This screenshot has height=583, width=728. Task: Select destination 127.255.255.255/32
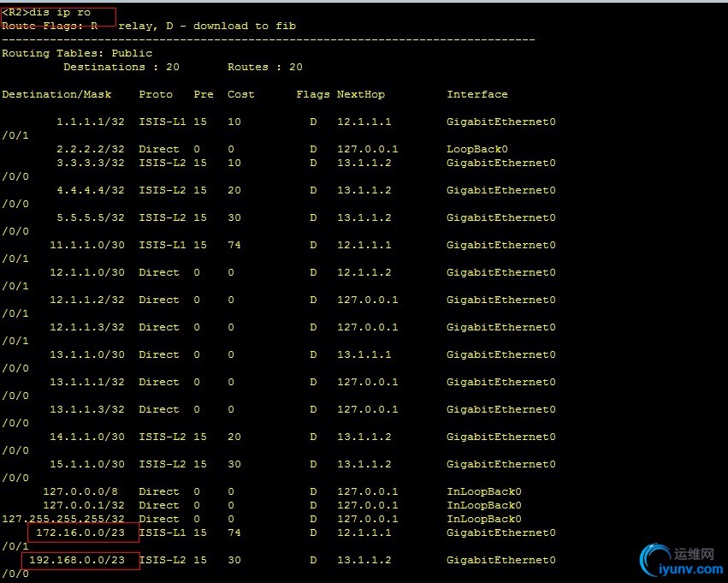(63, 519)
